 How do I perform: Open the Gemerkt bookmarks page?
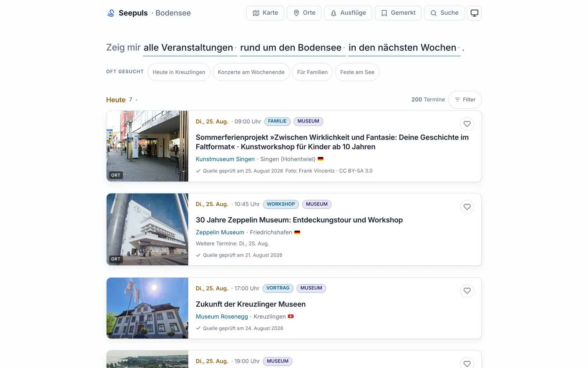[398, 13]
